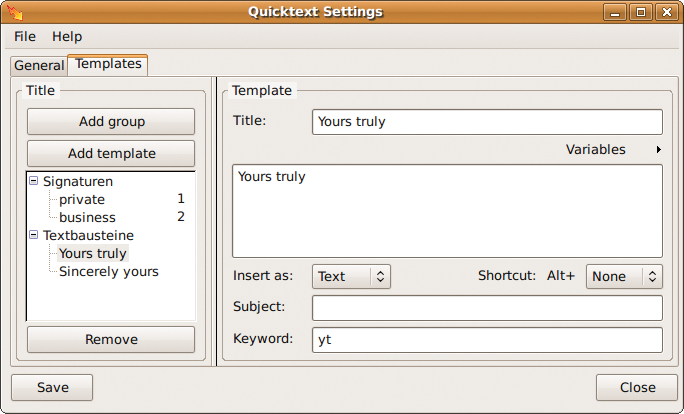This screenshot has height=414, width=684.
Task: Switch to the General tab
Action: coord(39,65)
